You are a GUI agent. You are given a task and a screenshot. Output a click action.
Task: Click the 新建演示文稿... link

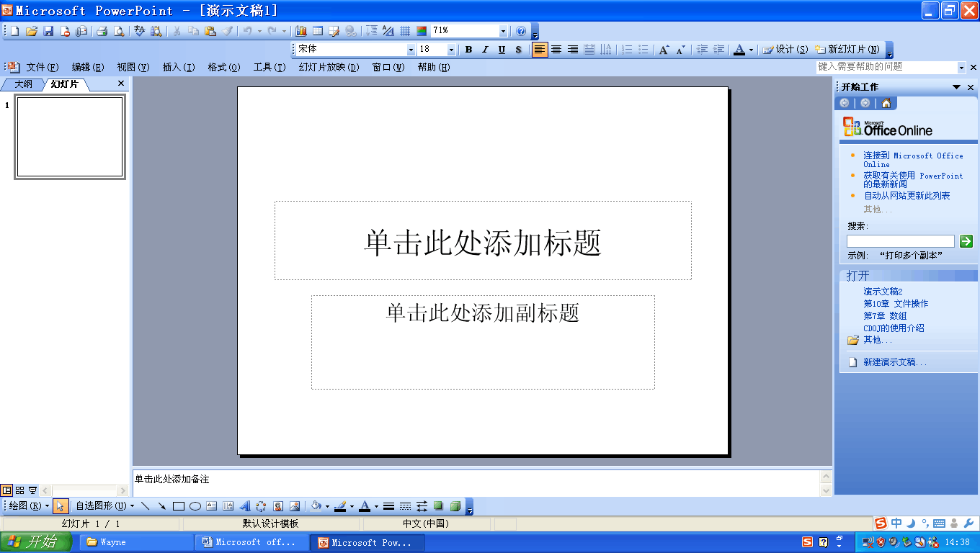tap(895, 362)
